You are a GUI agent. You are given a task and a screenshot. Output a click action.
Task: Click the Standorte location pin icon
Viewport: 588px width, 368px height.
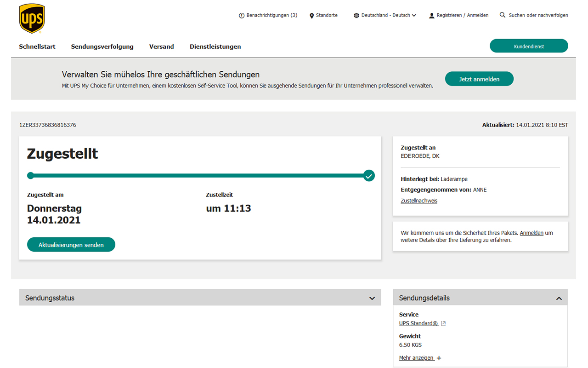(311, 16)
